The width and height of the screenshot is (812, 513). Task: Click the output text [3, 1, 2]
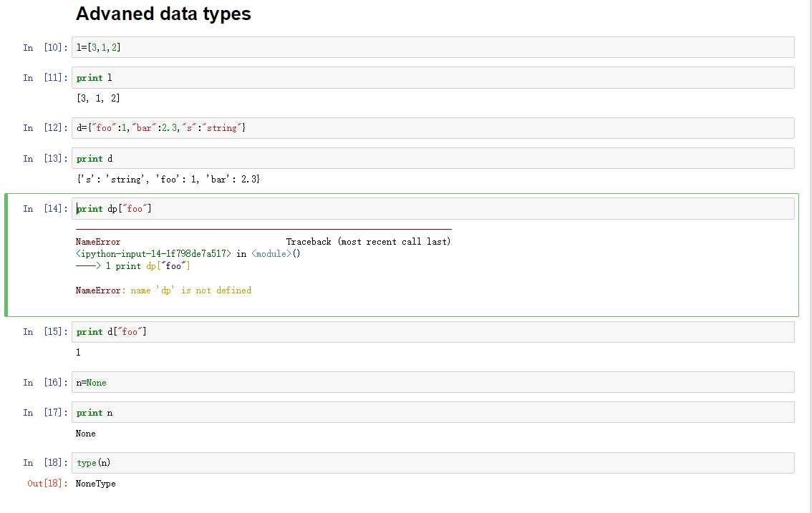tap(98, 98)
